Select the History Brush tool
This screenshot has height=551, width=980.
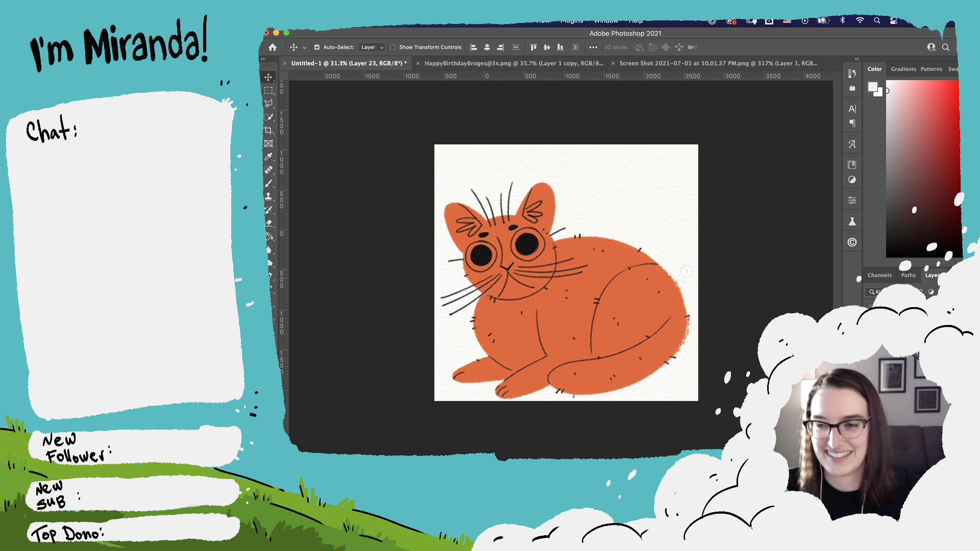[x=268, y=210]
